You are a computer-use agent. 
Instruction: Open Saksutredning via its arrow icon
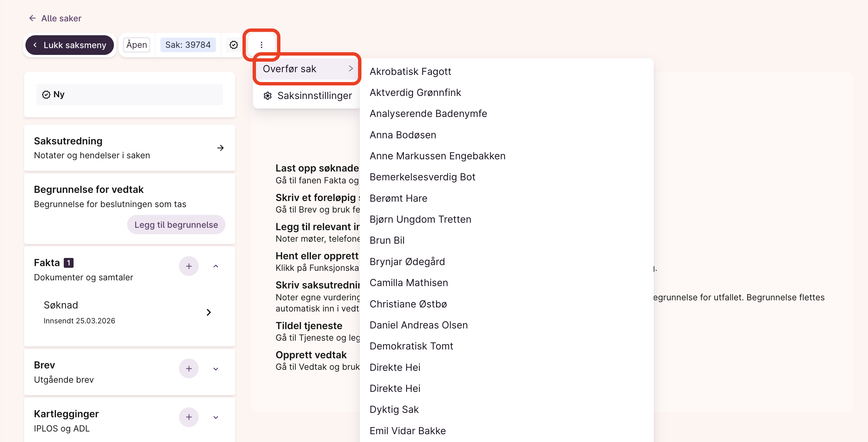tap(220, 148)
